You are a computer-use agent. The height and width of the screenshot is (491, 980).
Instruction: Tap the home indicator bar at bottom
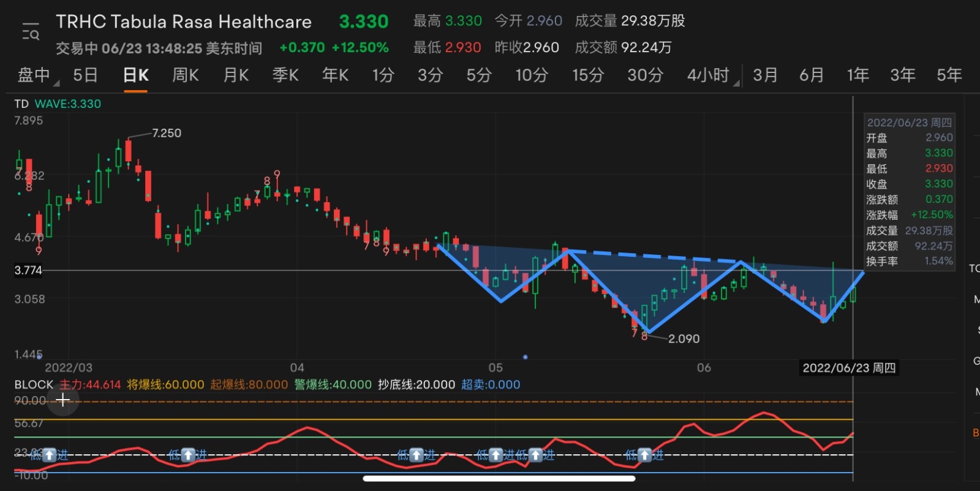(x=499, y=479)
